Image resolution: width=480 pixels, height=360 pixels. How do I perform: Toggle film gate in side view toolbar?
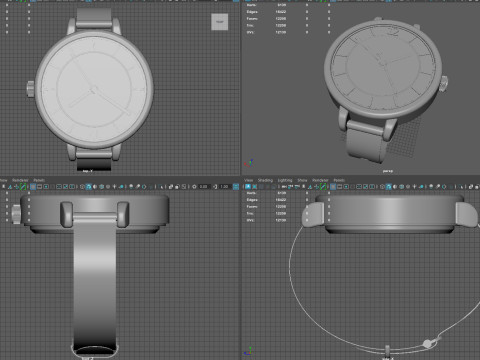pos(339,187)
